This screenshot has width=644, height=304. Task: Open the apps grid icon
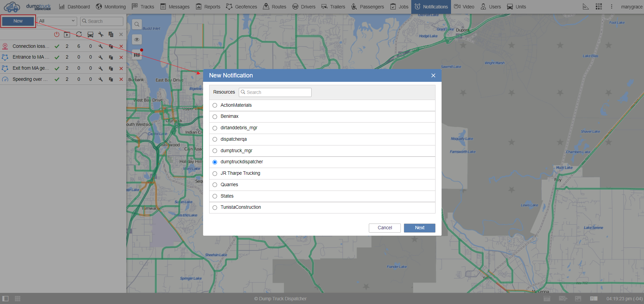pyautogui.click(x=599, y=7)
